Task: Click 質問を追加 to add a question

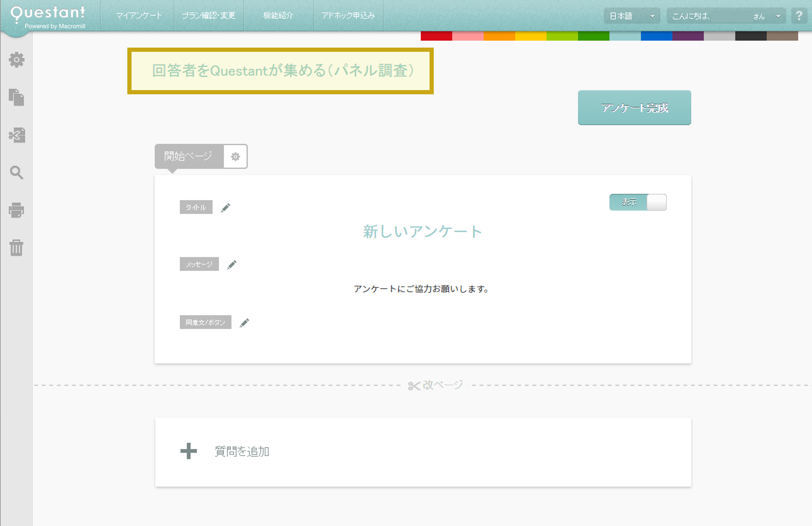Action: coord(241,451)
